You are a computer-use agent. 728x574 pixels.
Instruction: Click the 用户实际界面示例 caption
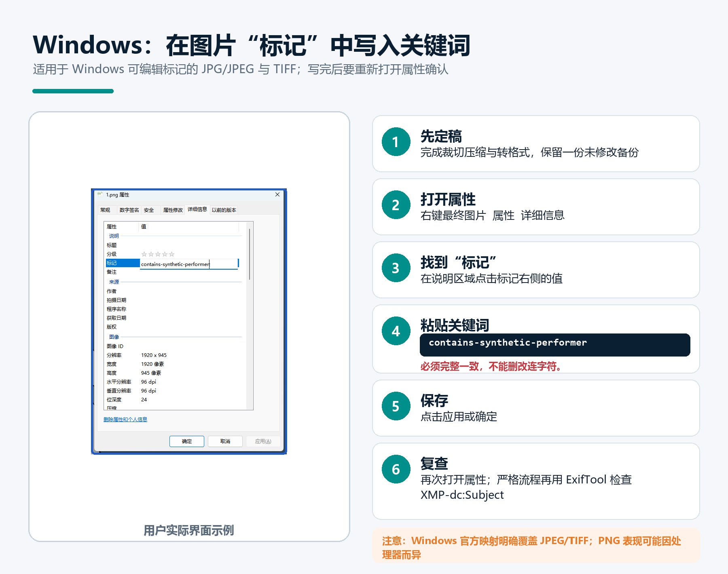point(189,530)
